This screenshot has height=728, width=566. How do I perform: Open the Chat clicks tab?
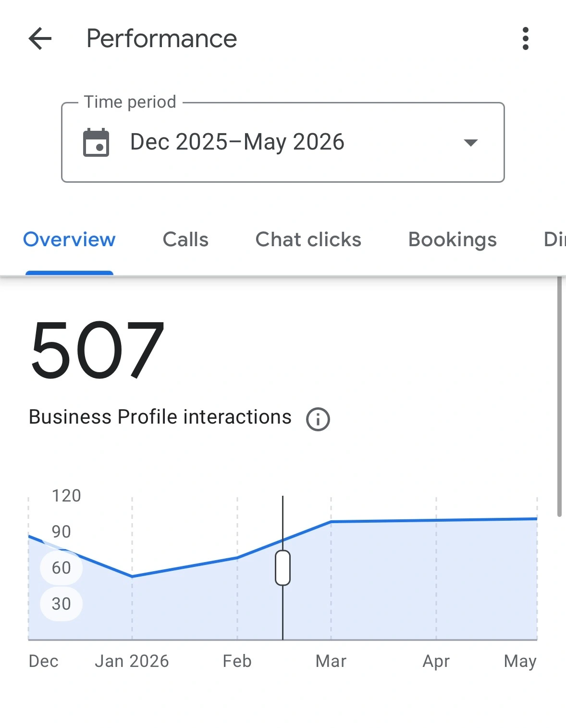tap(308, 239)
